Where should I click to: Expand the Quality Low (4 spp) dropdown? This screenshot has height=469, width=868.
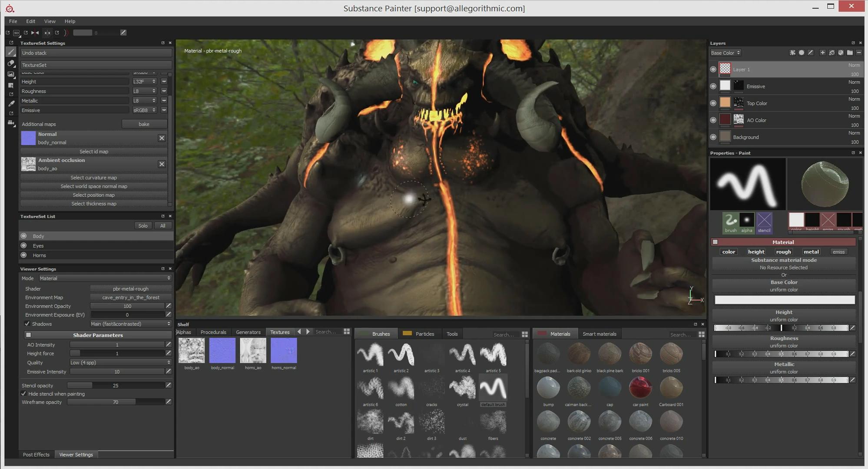(x=120, y=363)
